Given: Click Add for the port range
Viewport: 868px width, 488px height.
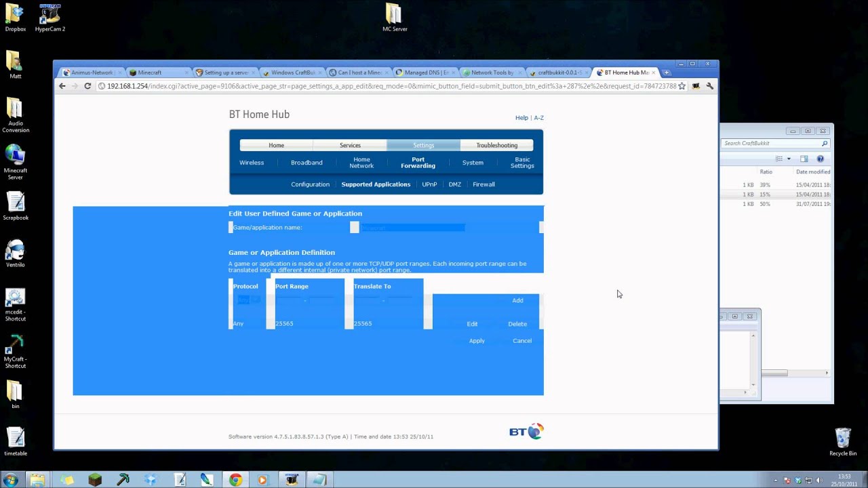Looking at the screenshot, I should (x=517, y=300).
